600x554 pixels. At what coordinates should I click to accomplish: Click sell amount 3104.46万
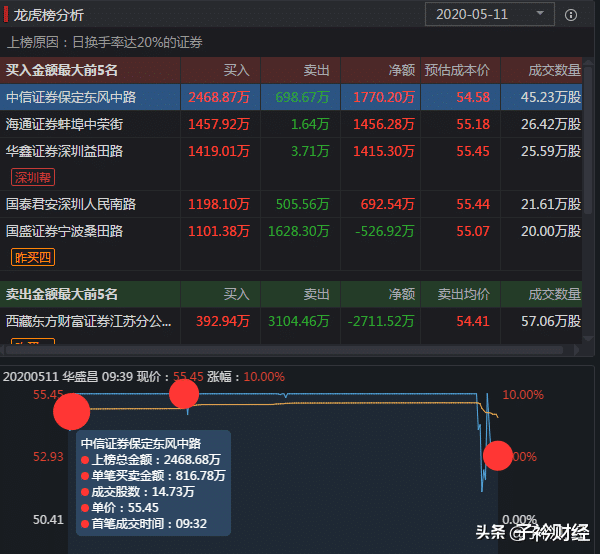point(298,321)
